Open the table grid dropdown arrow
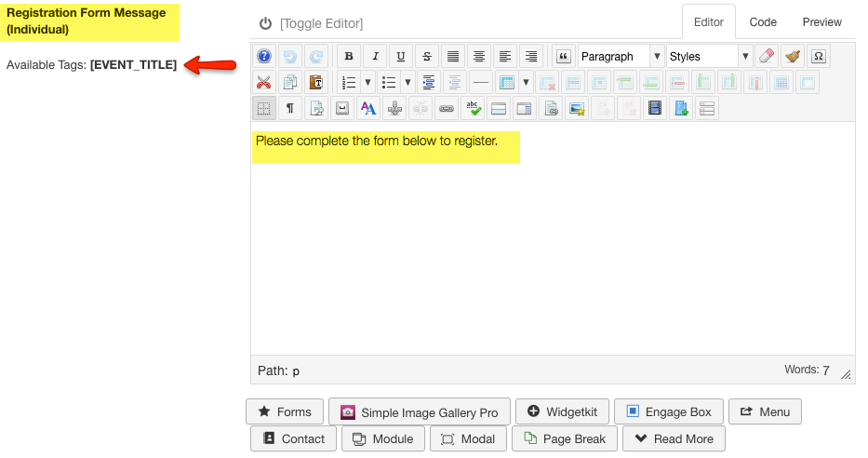Viewport: 868px width, 458px height. tap(526, 83)
